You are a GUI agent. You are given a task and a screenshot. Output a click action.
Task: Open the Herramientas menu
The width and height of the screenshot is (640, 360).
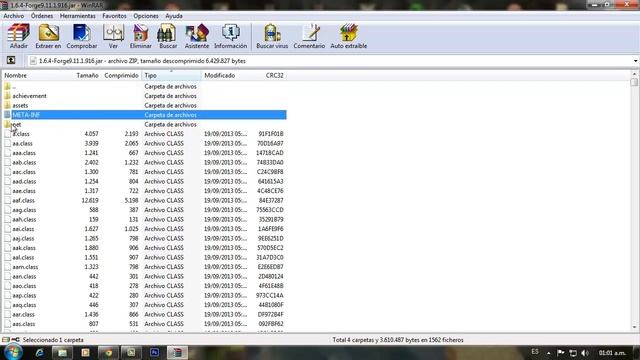coord(78,16)
